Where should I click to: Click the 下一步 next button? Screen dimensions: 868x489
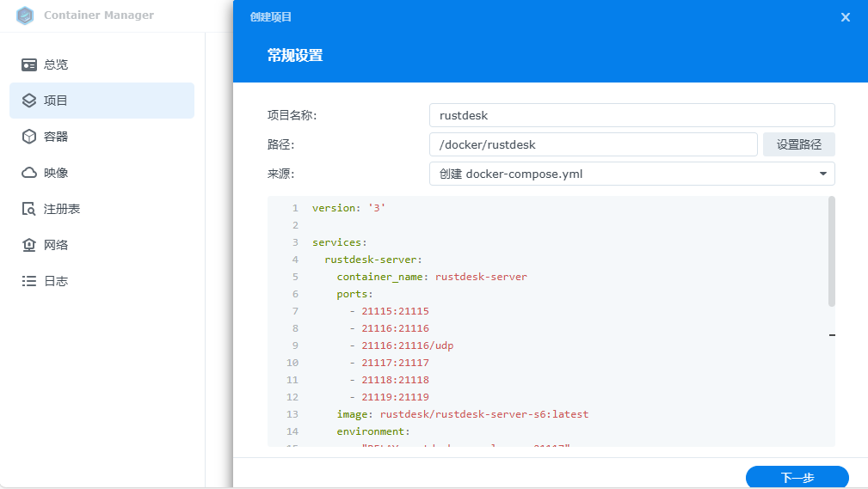[x=797, y=477]
